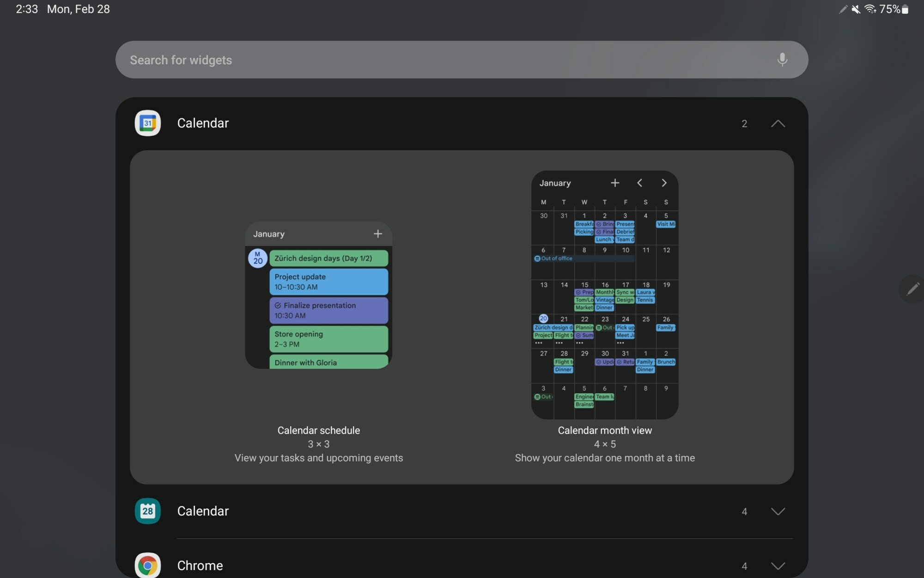Collapse the Google Calendar widget section
Viewport: 924px width, 578px height.
[x=778, y=123]
